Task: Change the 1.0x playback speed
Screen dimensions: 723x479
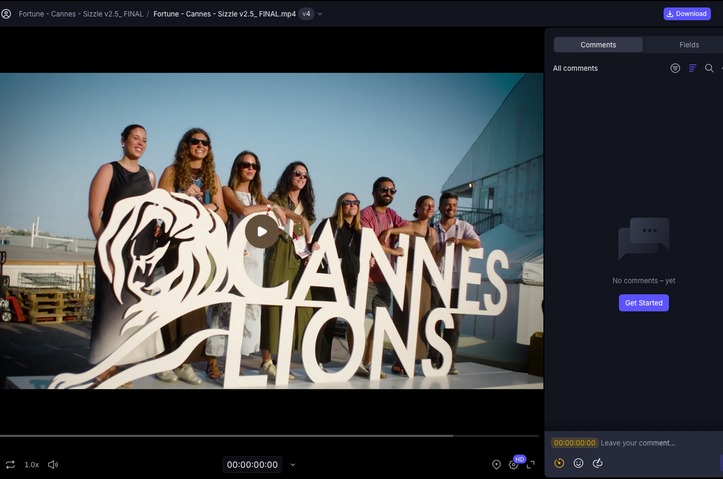Action: click(x=31, y=465)
